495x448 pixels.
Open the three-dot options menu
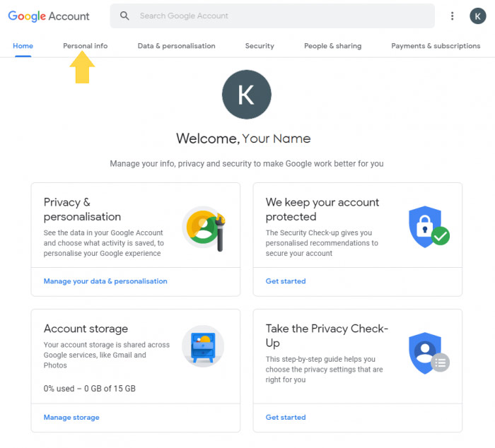tap(452, 16)
